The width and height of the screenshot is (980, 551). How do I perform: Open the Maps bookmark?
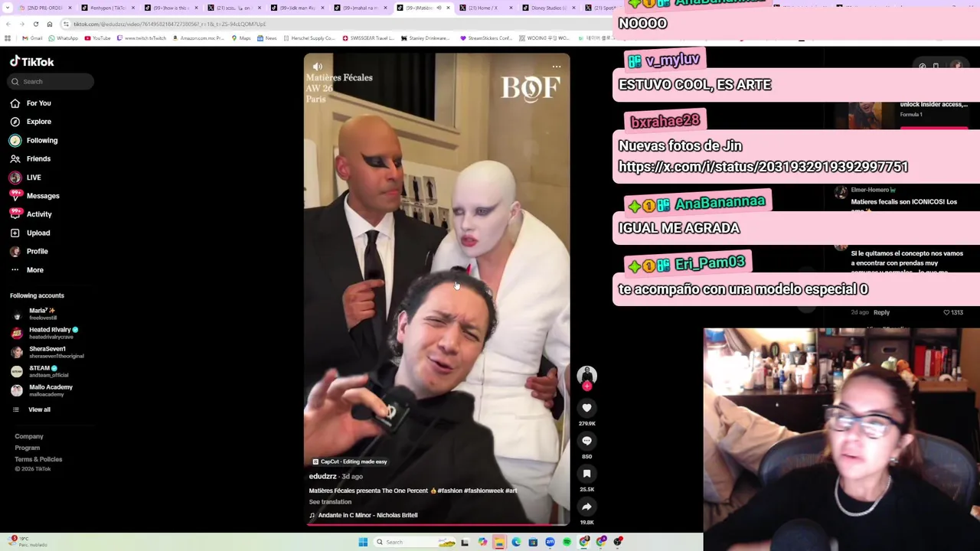[x=241, y=38]
